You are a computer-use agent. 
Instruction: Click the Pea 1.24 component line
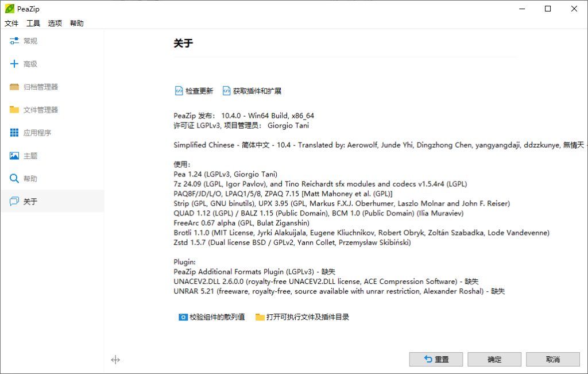point(225,174)
